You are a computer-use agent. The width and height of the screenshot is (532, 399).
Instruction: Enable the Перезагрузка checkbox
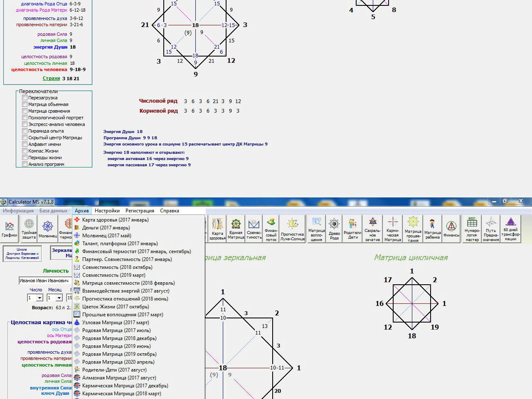coord(25,98)
